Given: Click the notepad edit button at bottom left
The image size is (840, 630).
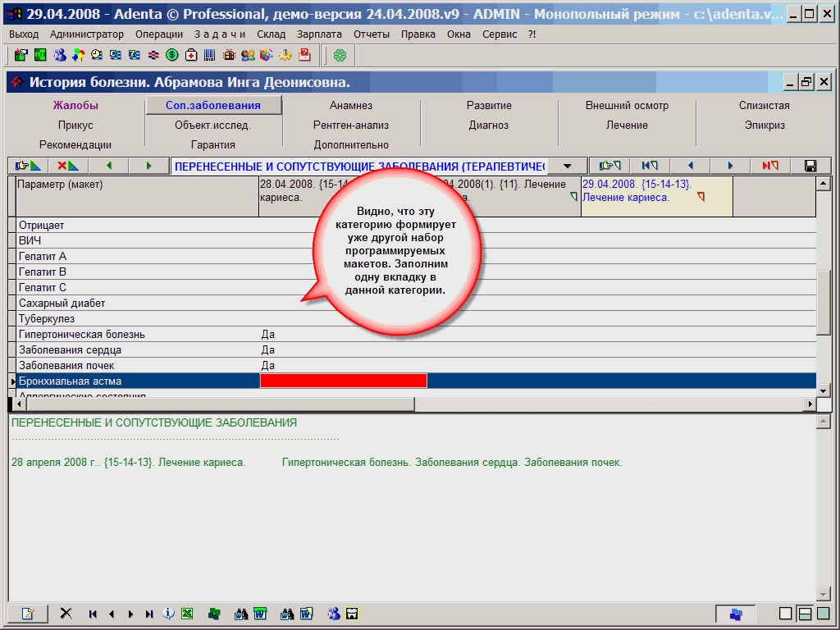Looking at the screenshot, I should point(28,614).
